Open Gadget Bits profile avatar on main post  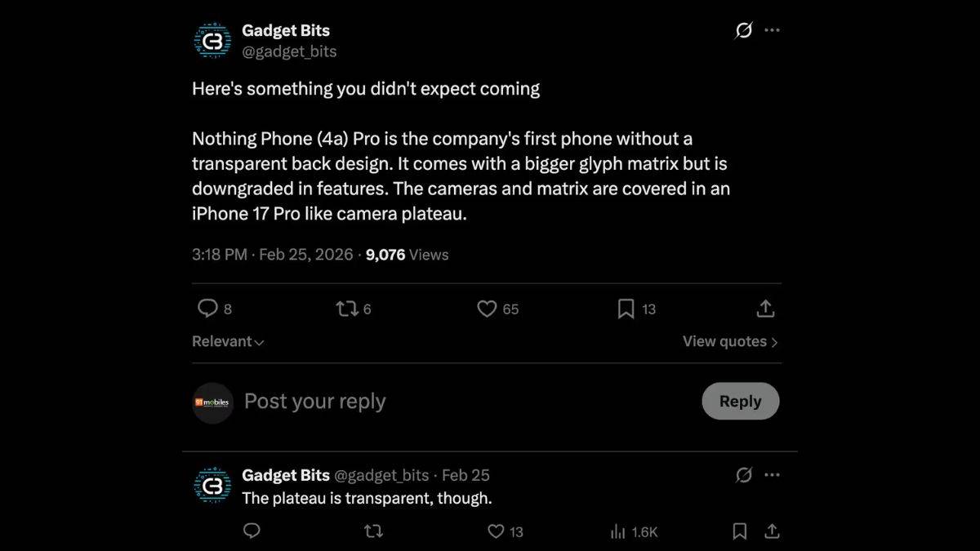[212, 41]
